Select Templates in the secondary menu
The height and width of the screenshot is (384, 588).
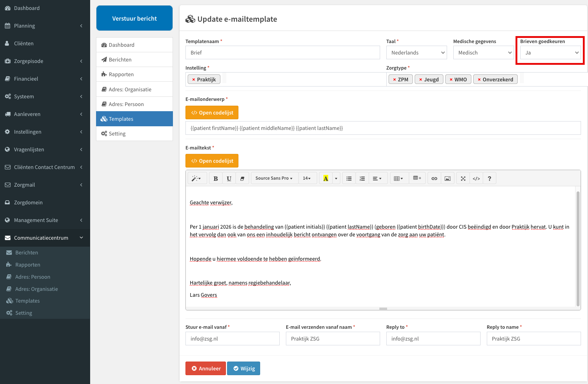tap(134, 119)
